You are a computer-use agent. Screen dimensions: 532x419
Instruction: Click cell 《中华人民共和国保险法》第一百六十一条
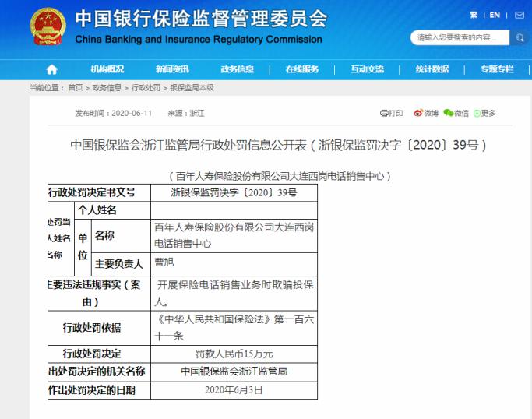point(234,328)
